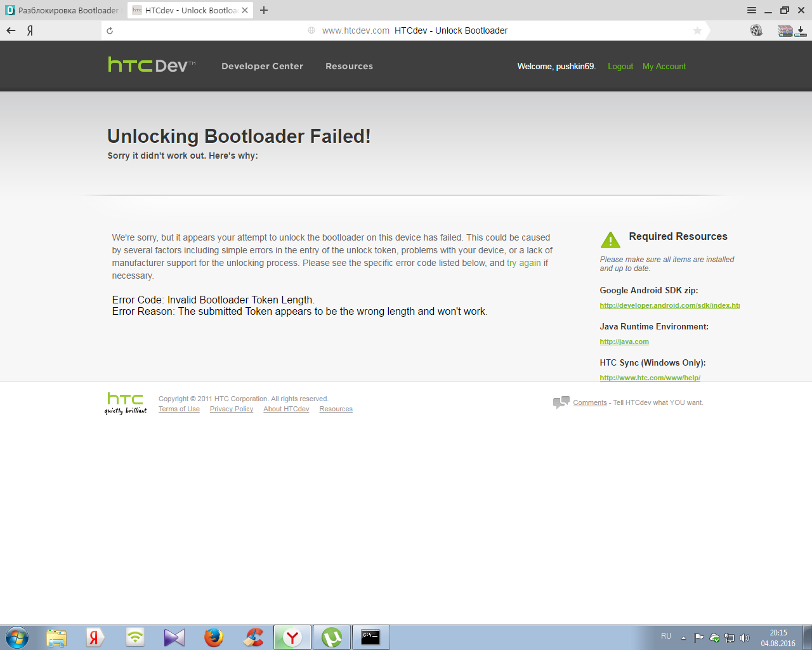Click the browser back arrow

tap(11, 30)
